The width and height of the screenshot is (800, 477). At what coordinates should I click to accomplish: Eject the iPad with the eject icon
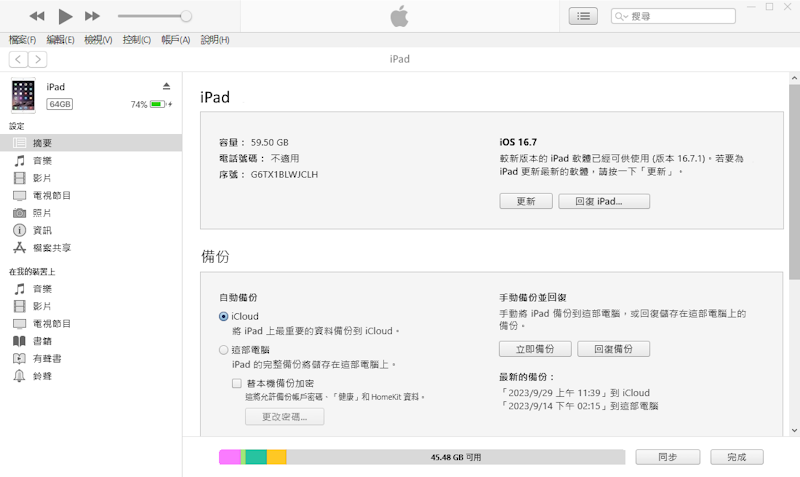[x=166, y=86]
